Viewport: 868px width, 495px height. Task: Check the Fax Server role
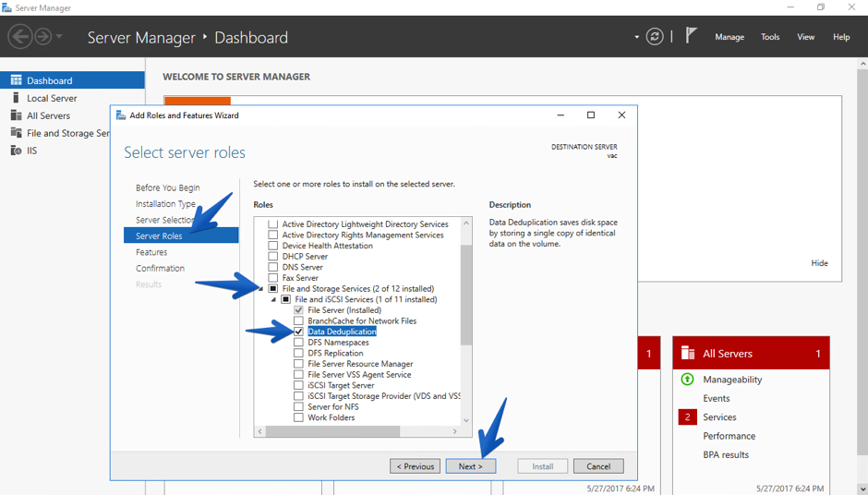click(x=273, y=278)
